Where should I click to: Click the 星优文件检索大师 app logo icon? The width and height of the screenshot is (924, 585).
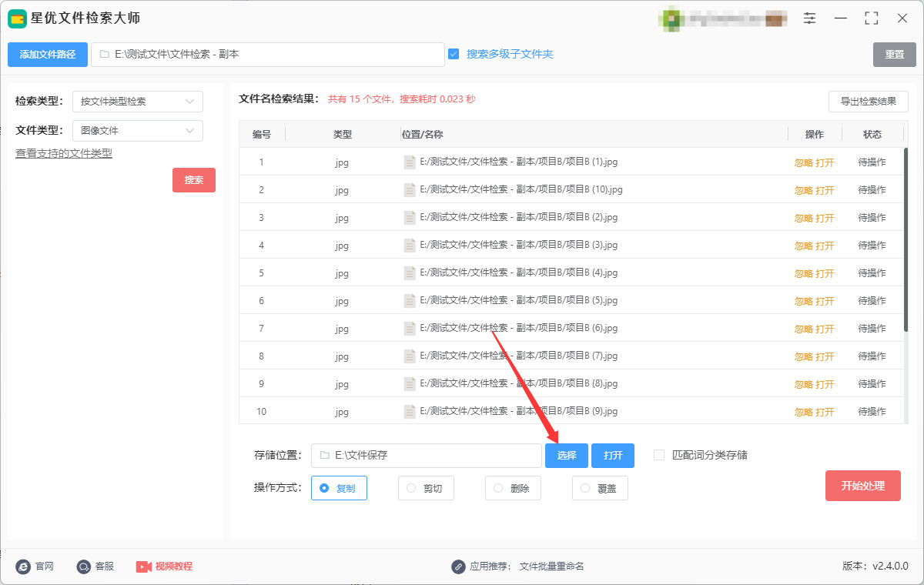pos(18,18)
